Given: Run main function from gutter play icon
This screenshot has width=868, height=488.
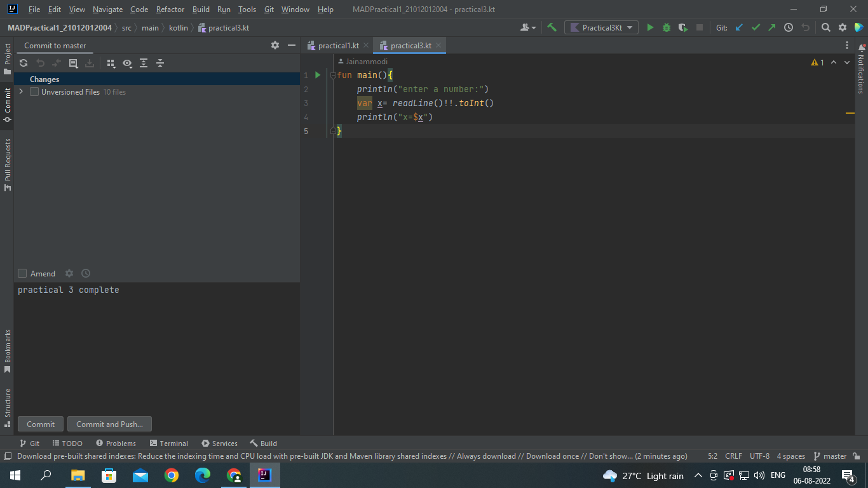Looking at the screenshot, I should pyautogui.click(x=318, y=75).
